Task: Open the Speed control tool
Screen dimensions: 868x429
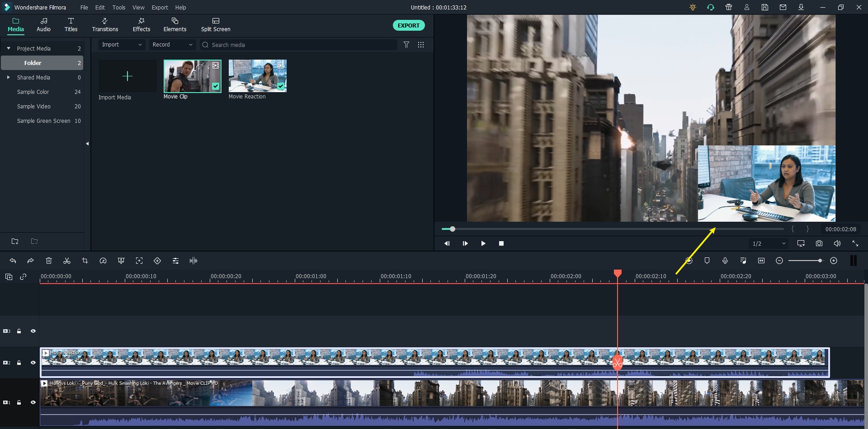Action: point(103,261)
